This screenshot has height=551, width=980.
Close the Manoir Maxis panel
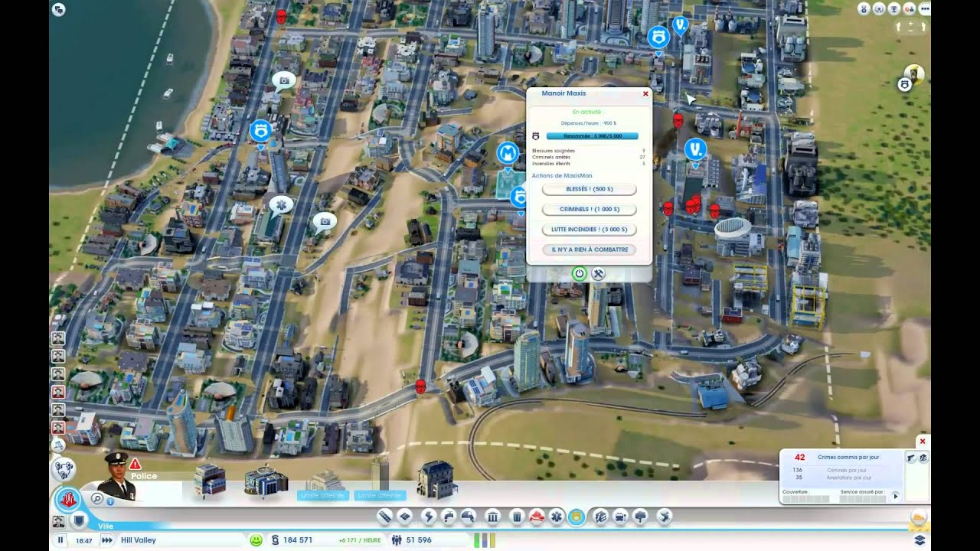[645, 93]
